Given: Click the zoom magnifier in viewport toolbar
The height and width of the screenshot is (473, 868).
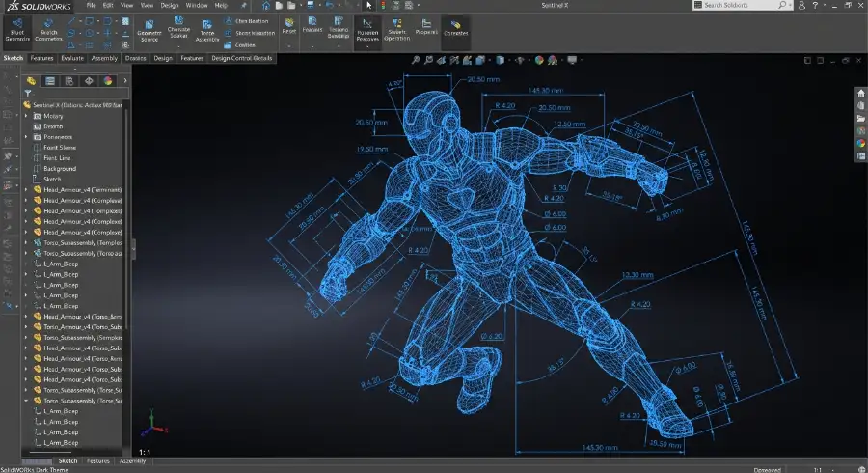Looking at the screenshot, I should (x=415, y=60).
